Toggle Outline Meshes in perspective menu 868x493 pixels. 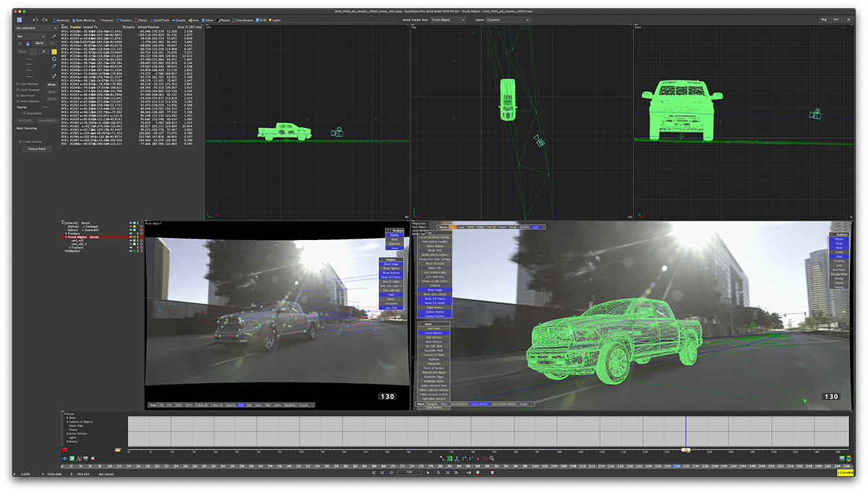(x=435, y=312)
